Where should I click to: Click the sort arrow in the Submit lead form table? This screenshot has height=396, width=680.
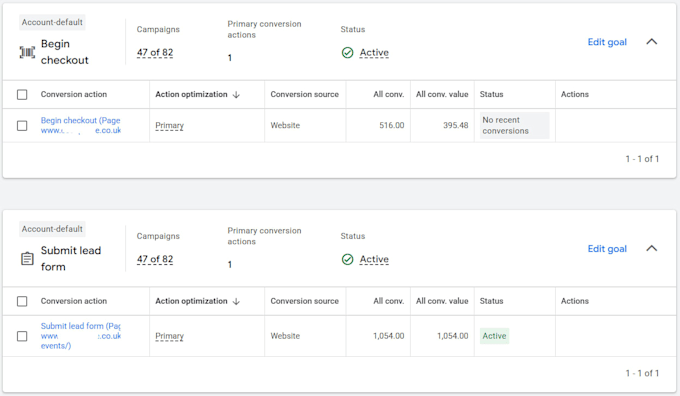(x=236, y=301)
